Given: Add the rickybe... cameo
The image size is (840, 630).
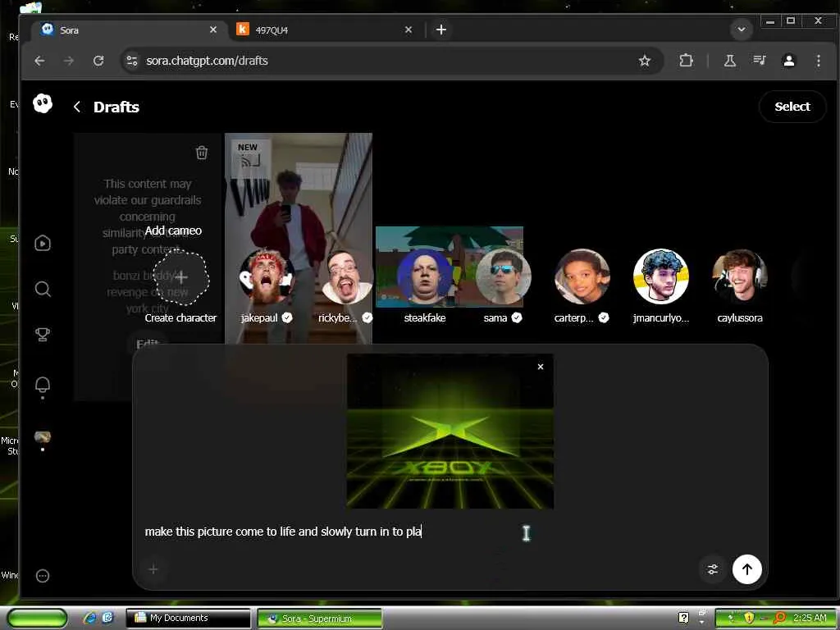Looking at the screenshot, I should [x=345, y=277].
